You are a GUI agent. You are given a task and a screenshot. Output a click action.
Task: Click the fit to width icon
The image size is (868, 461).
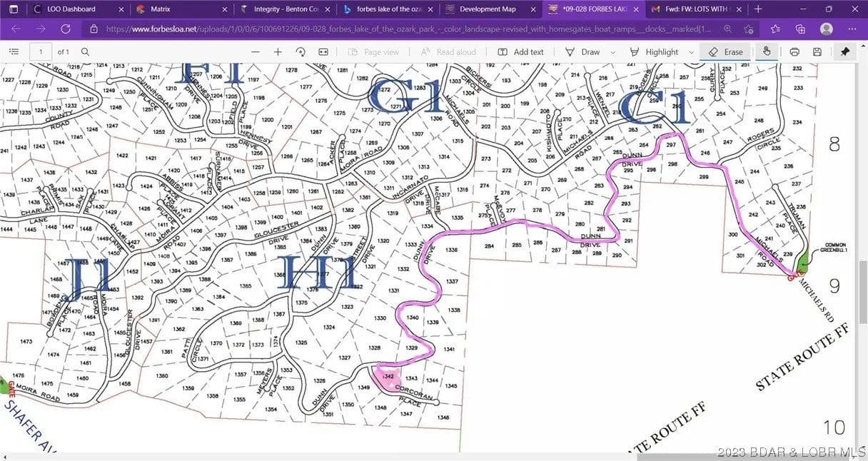click(x=323, y=52)
